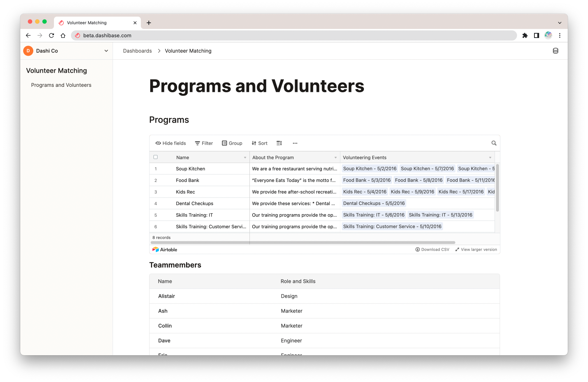Open Volunteering Events column dropdown
588x382 pixels.
490,158
